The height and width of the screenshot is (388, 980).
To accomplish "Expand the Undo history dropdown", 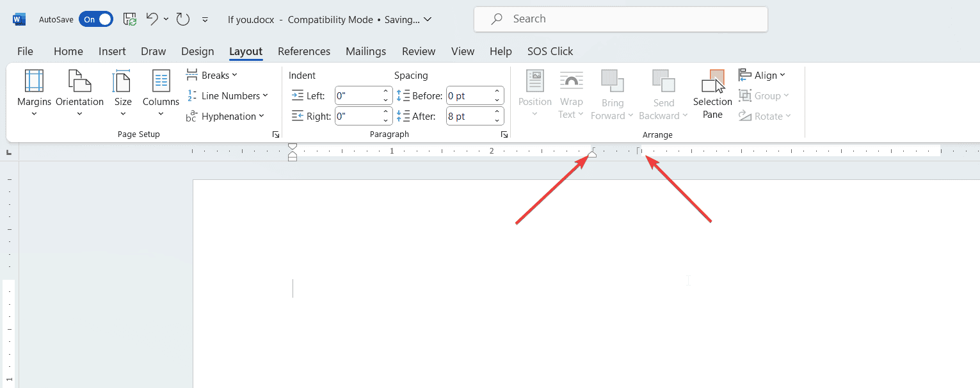I will (166, 19).
